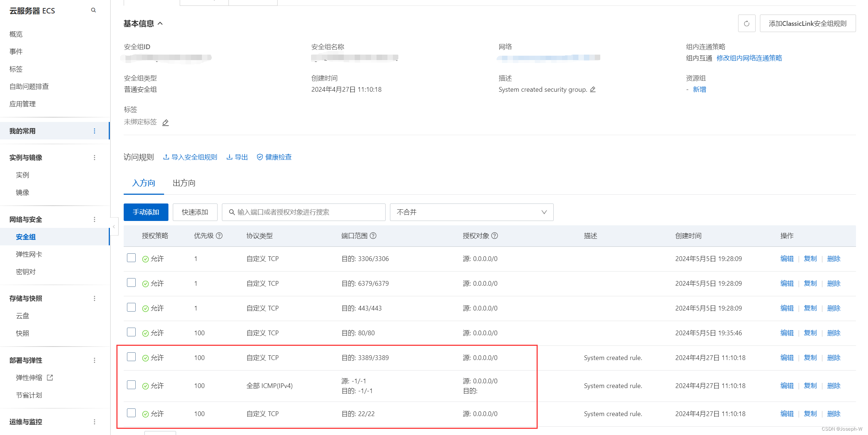Open 标签 in the sidebar

[16, 69]
